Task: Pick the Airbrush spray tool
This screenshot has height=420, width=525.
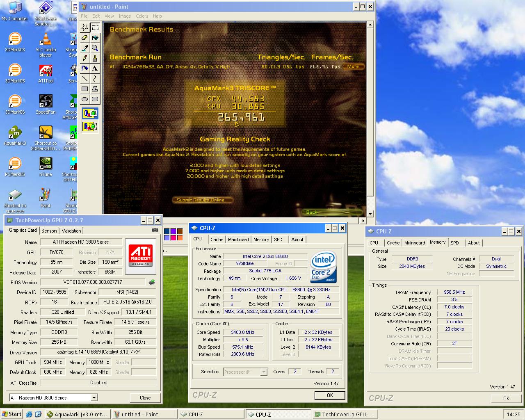Action: 85,68
